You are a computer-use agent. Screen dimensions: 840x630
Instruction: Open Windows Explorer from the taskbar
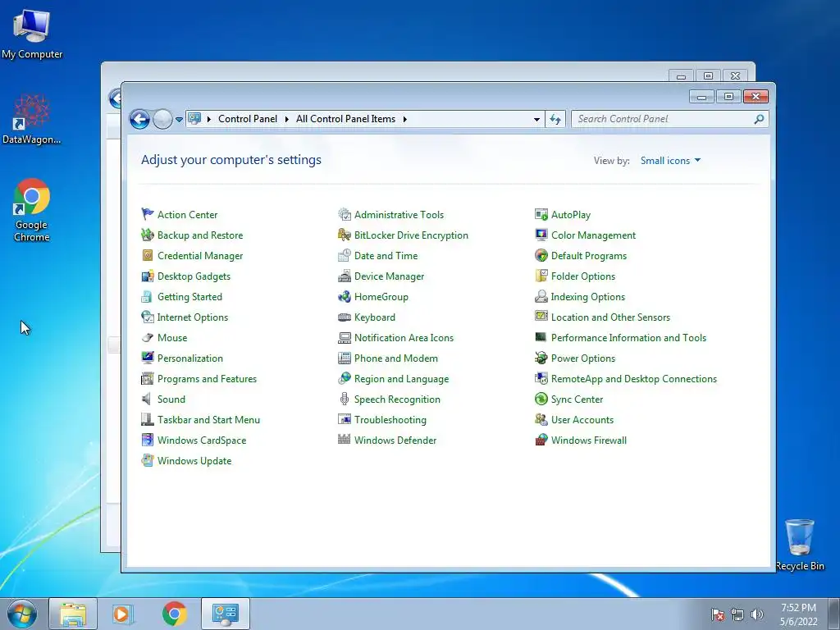tap(73, 614)
